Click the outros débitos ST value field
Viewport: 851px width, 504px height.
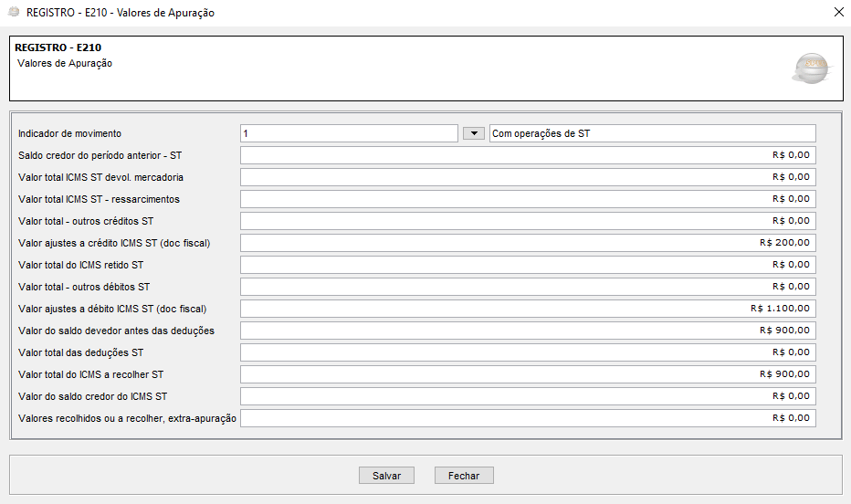click(x=527, y=287)
